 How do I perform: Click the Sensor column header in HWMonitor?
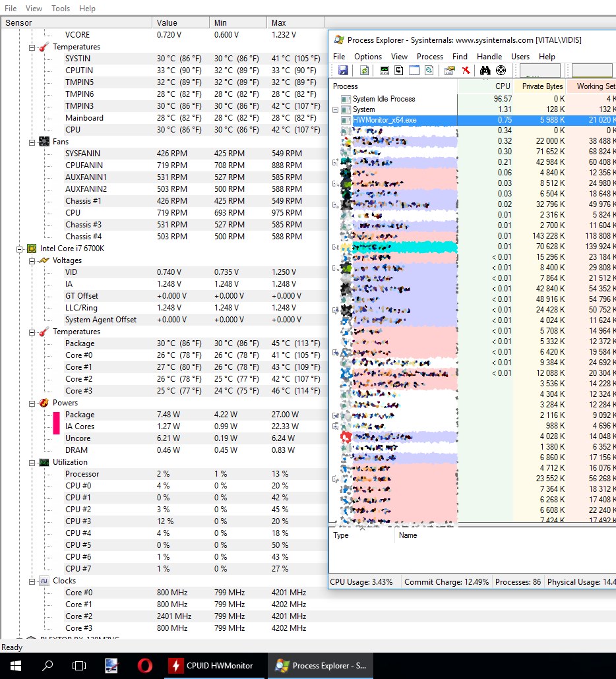point(77,22)
